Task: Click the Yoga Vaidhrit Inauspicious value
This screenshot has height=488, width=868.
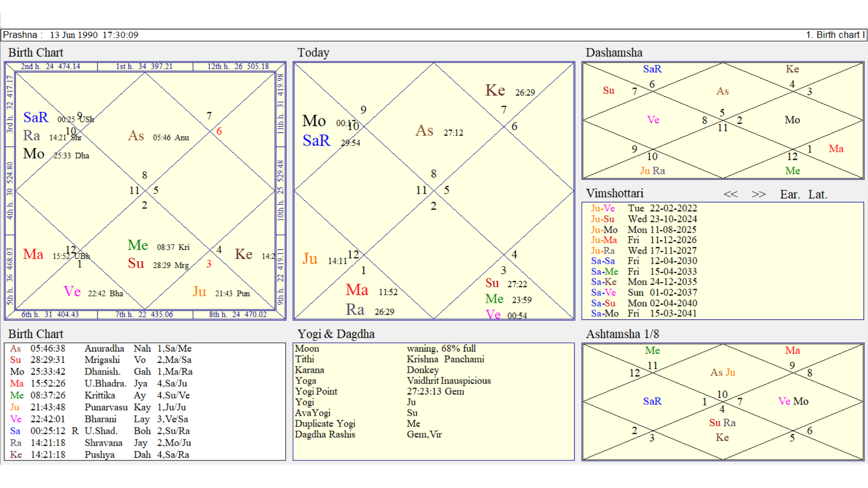Action: pos(449,380)
